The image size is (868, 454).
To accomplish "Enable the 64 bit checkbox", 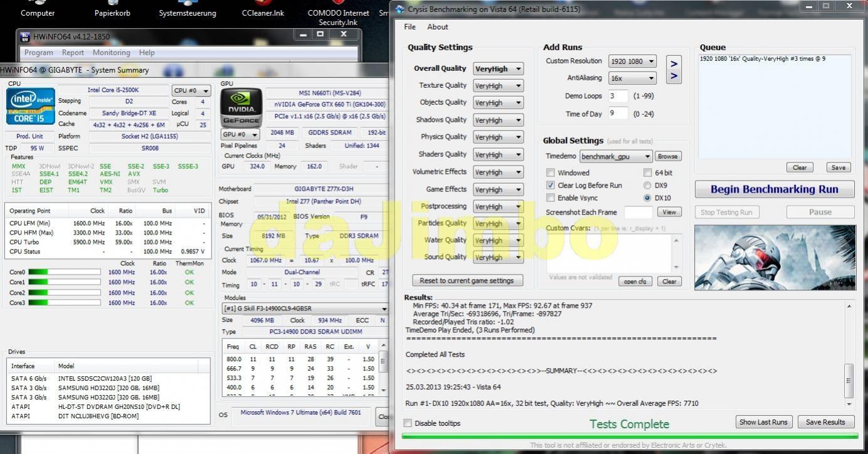I will pyautogui.click(x=647, y=172).
